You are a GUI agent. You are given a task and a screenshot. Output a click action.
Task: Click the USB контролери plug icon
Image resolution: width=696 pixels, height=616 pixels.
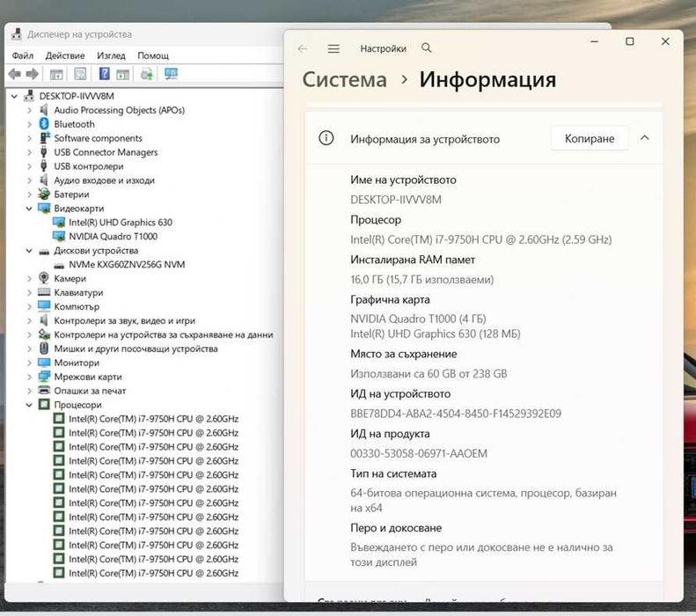point(43,166)
